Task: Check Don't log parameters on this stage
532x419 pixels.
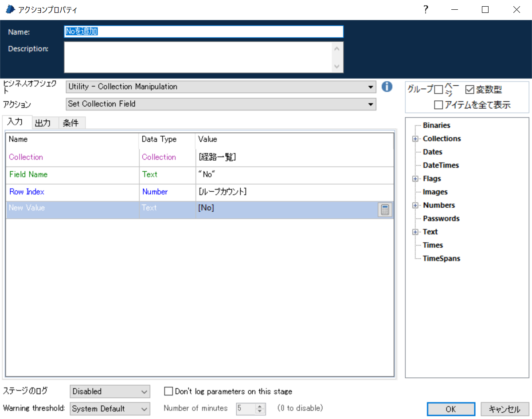Action: click(x=168, y=391)
